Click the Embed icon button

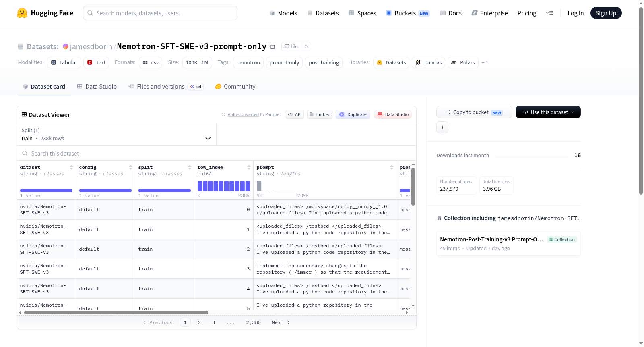[x=320, y=114]
